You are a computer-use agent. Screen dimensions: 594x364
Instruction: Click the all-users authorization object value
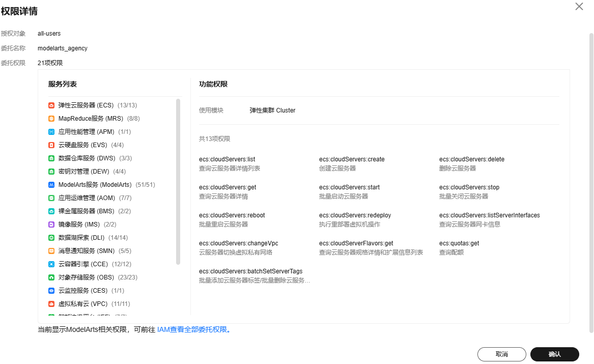(x=49, y=34)
